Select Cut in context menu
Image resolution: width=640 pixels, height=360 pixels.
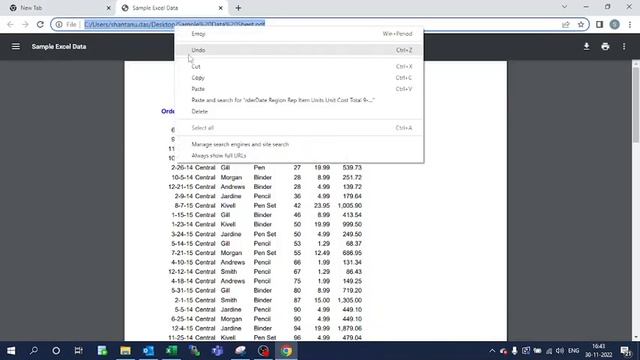point(299,67)
